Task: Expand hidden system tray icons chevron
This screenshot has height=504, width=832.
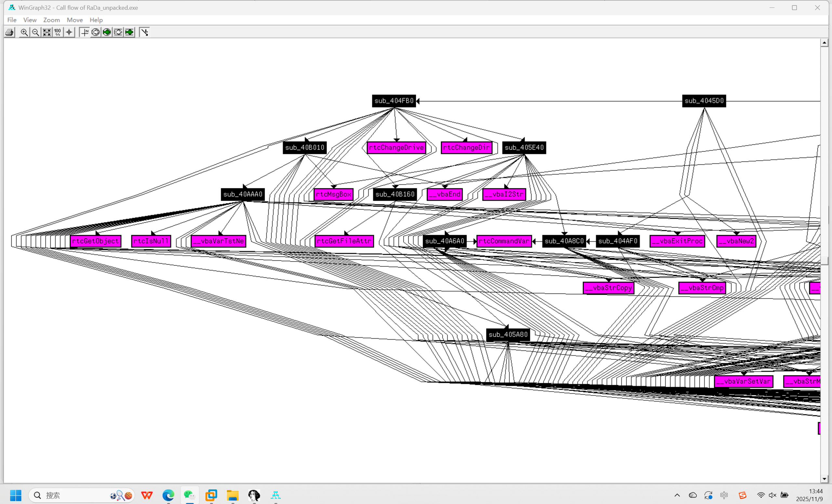Action: tap(677, 495)
